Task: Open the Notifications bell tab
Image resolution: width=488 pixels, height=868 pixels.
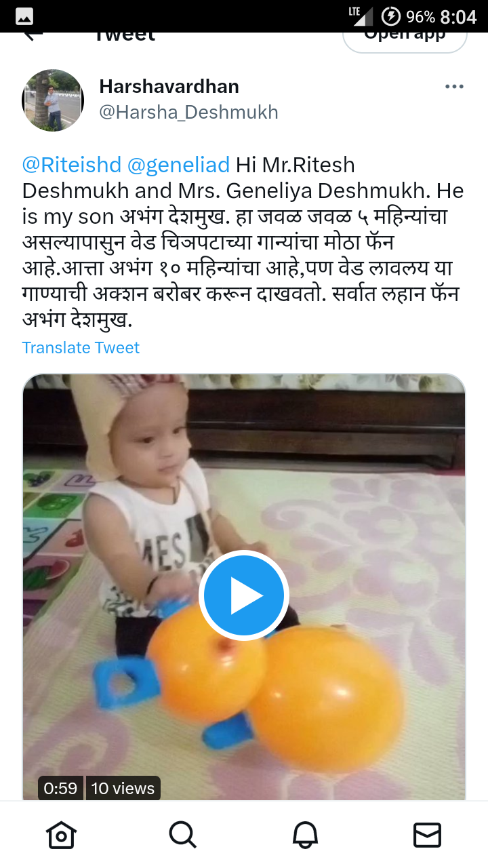Action: (305, 835)
